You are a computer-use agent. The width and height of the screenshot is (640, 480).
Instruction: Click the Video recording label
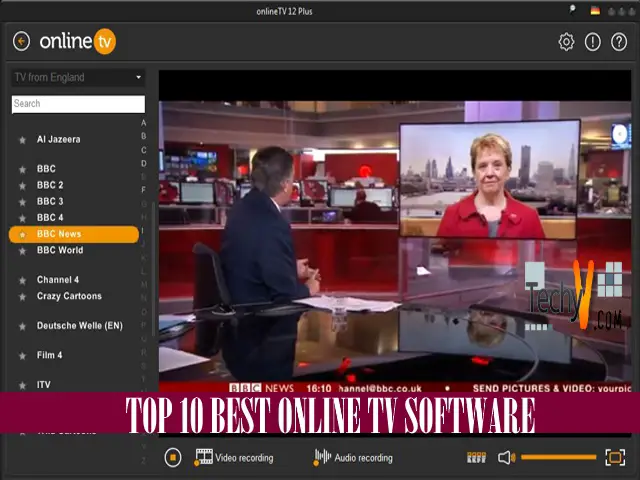[x=244, y=458]
